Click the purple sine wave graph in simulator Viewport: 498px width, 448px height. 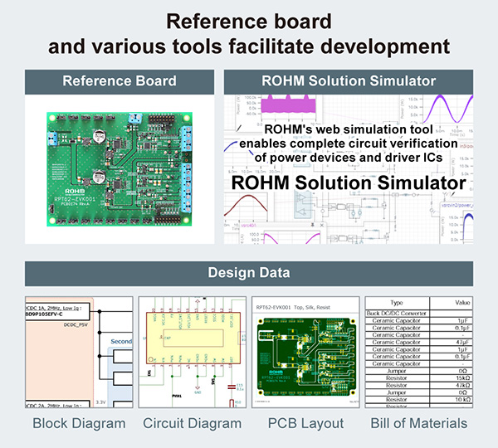pos(447,109)
